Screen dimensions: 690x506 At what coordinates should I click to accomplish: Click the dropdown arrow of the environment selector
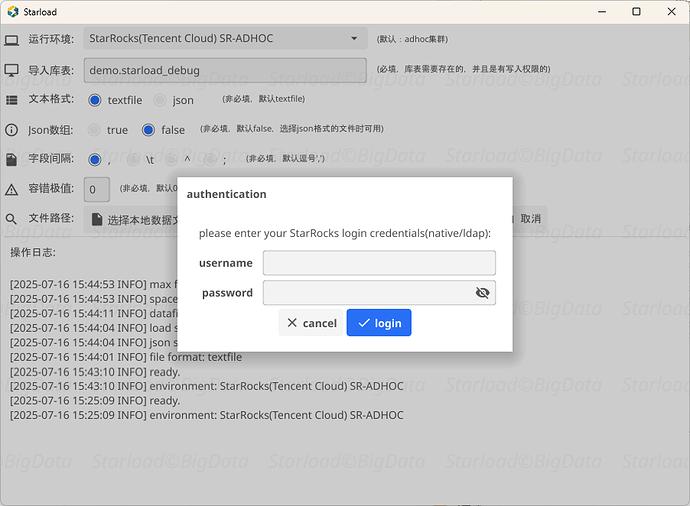354,38
